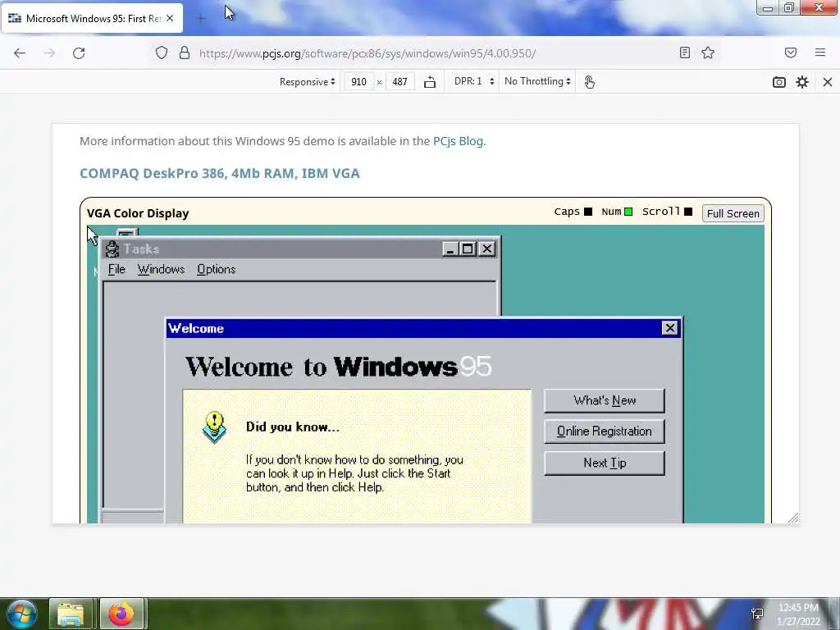Maximize the Tasks window
Viewport: 840px width, 630px height.
pyautogui.click(x=468, y=249)
